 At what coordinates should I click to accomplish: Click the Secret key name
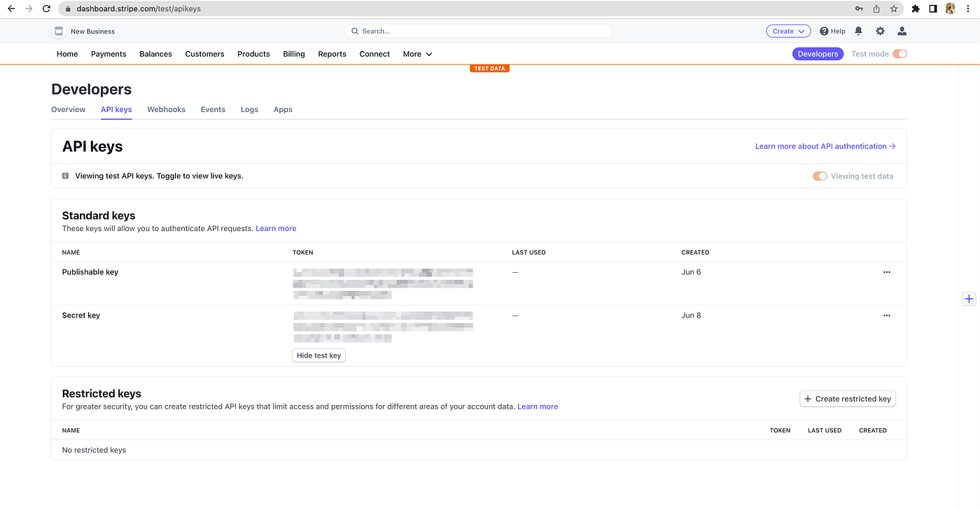(81, 316)
